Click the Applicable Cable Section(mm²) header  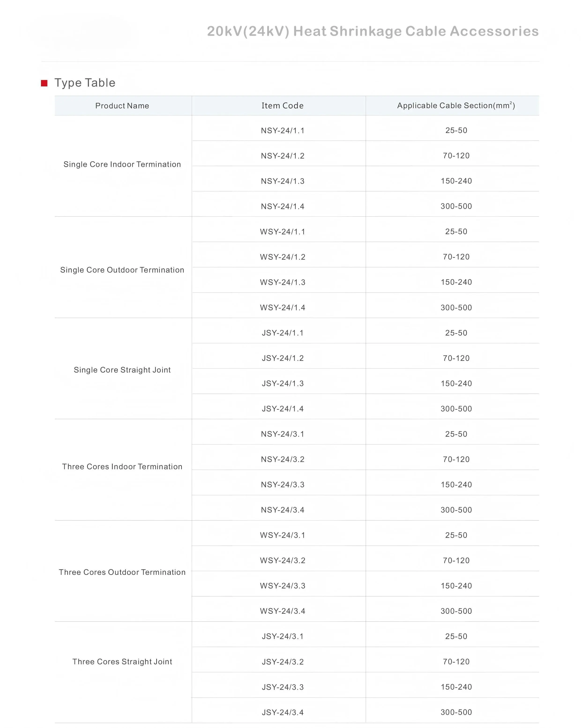(x=456, y=105)
